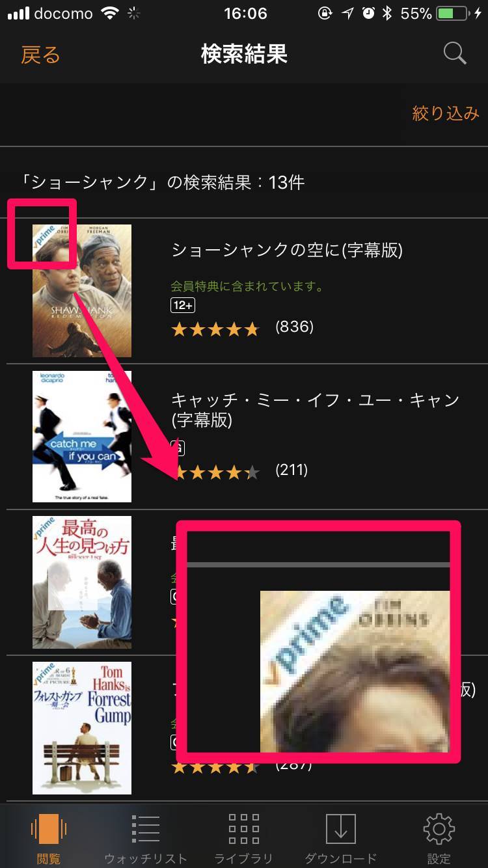This screenshot has width=488, height=868.
Task: Open the 絞り込み filter options
Action: (446, 113)
